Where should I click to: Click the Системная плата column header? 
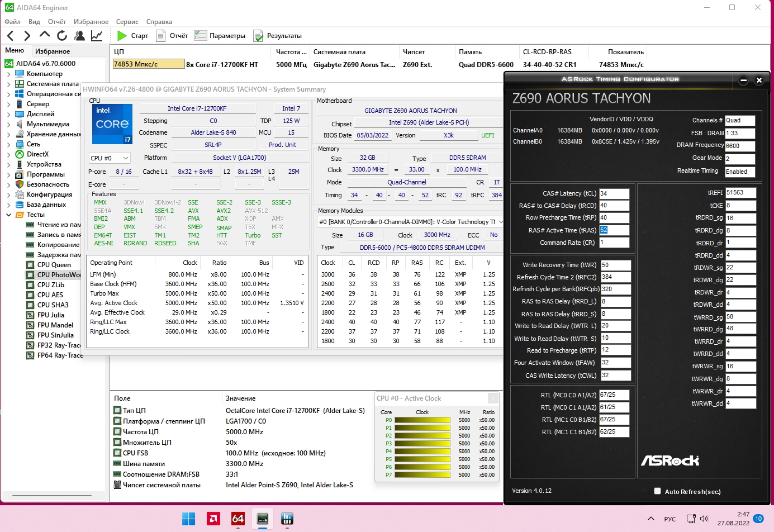coord(355,52)
